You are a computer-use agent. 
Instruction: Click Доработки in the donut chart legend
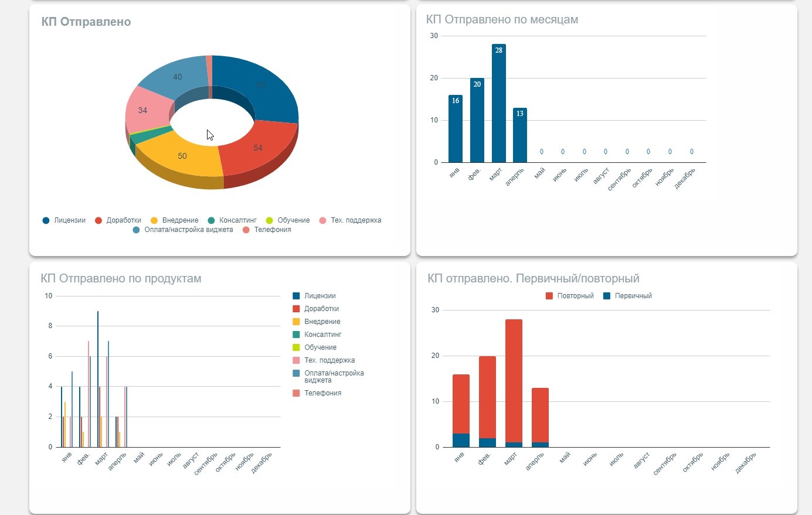click(x=118, y=220)
